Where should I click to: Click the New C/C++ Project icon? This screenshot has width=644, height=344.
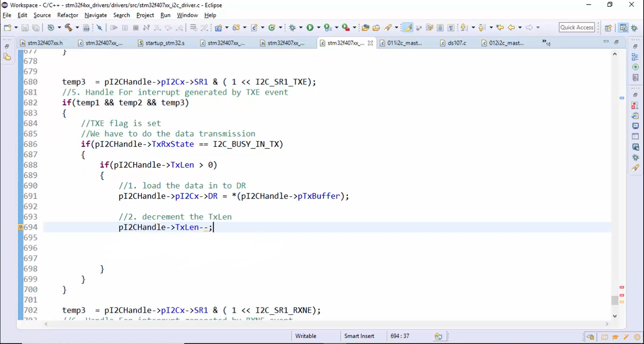218,28
